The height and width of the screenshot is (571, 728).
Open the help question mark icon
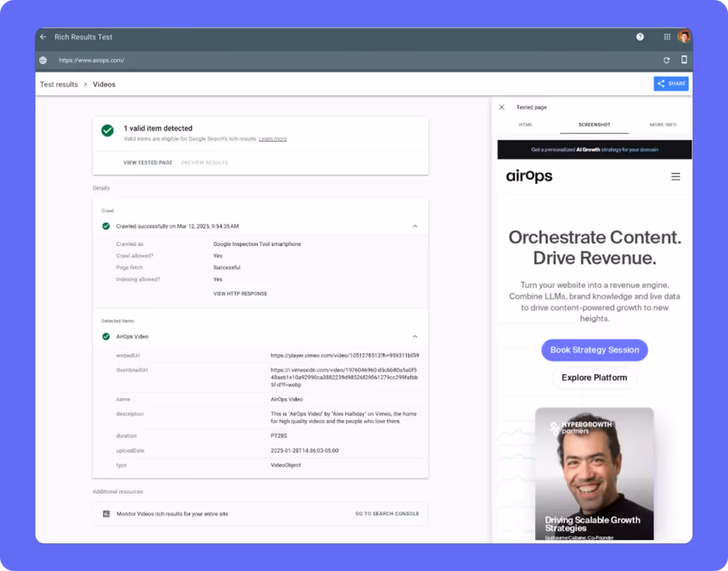640,37
